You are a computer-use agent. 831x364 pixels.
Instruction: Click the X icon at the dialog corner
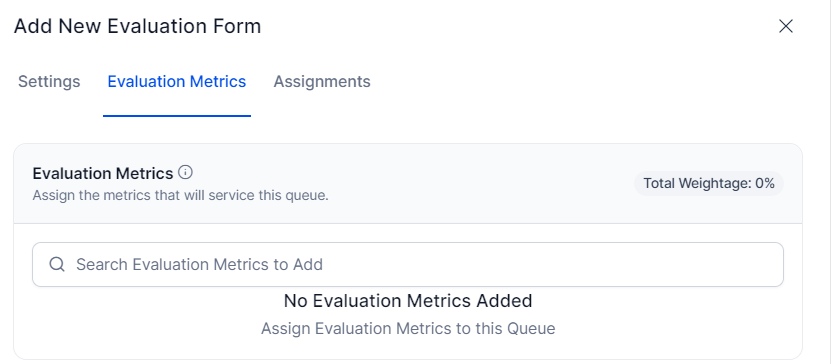785,26
